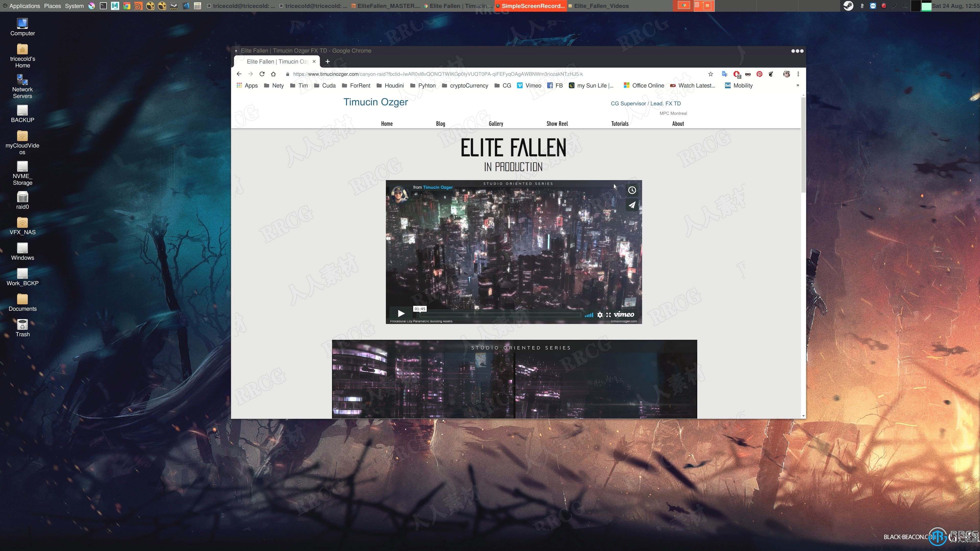Click the bookmark/star icon in address bar
Screen dimensions: 980x551
click(x=712, y=74)
